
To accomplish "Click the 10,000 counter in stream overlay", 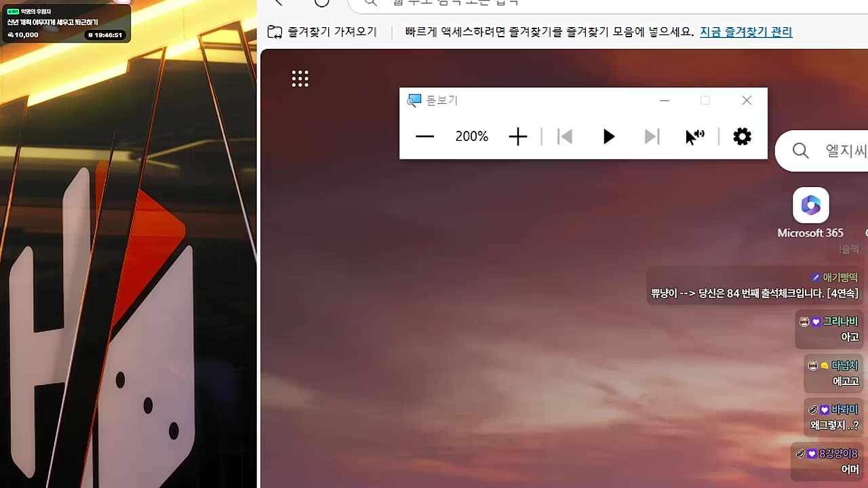I will 23,35.
